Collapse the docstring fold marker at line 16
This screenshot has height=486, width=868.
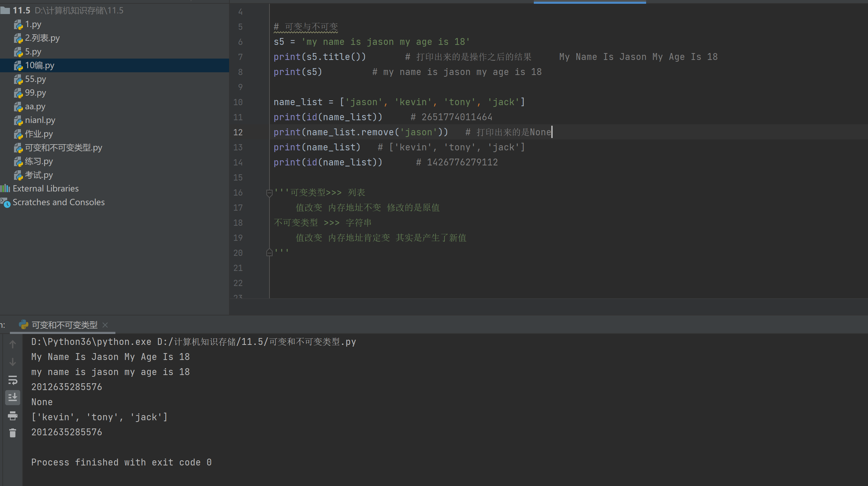click(x=269, y=193)
